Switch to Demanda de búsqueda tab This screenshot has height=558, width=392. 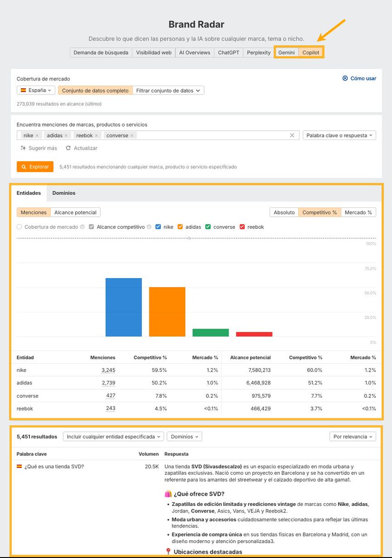coord(101,53)
